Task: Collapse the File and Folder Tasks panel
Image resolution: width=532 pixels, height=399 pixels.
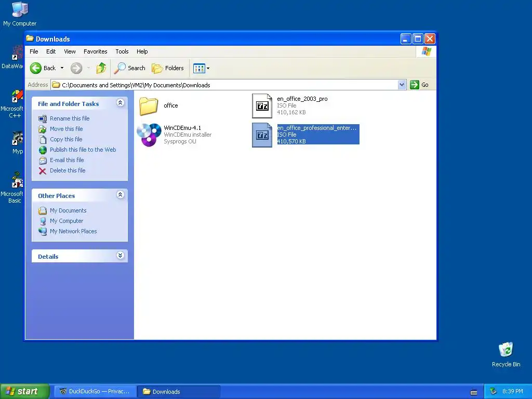Action: pos(120,103)
